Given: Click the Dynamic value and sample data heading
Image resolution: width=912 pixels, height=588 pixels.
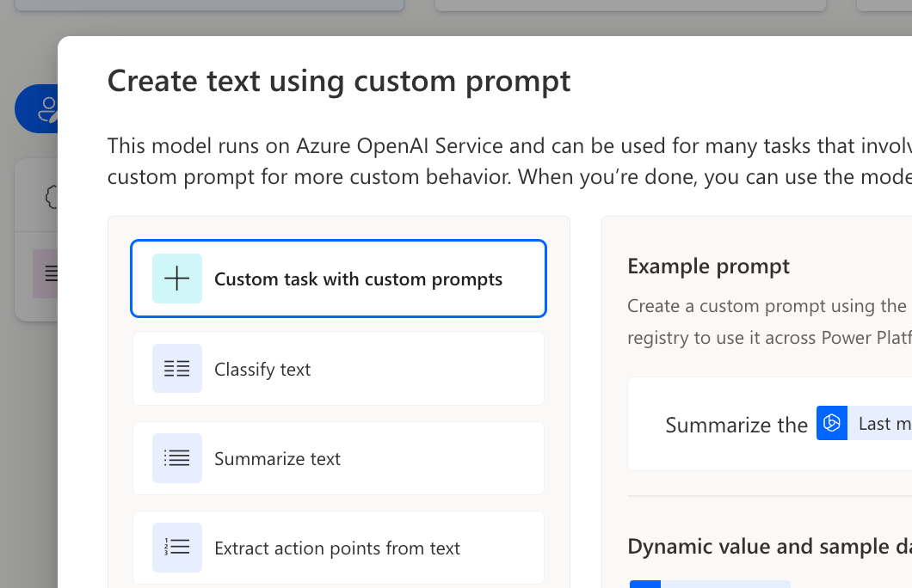Looking at the screenshot, I should coord(769,547).
